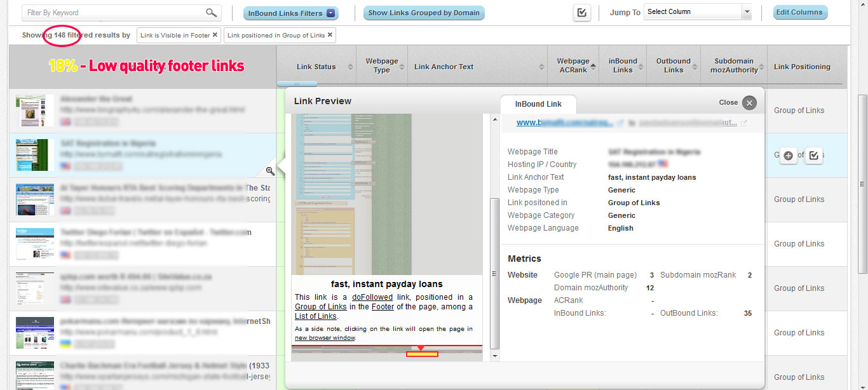Viewport: 868px width, 390px height.
Task: Click the 'doFollowed' link in description
Action: click(x=369, y=297)
